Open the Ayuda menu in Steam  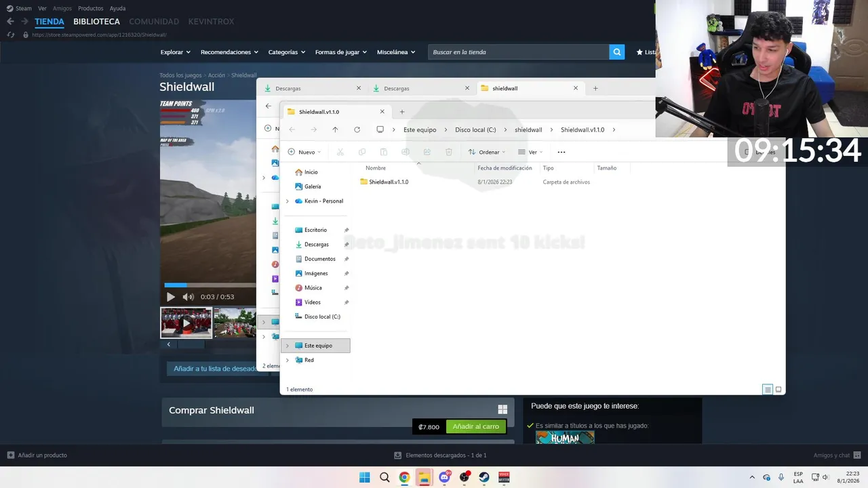(x=117, y=8)
